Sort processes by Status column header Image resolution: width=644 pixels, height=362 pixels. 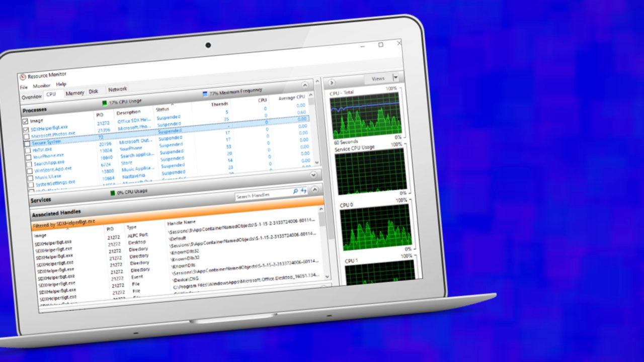click(163, 109)
